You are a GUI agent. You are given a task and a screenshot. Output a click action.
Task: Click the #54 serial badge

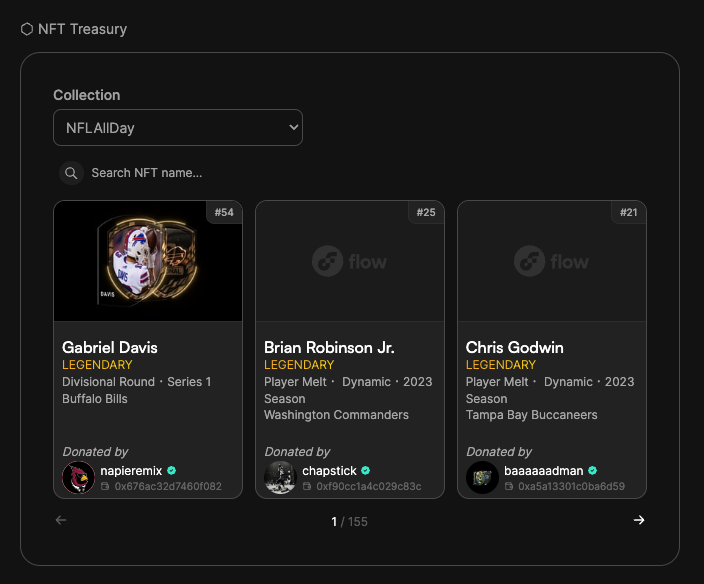pos(224,212)
